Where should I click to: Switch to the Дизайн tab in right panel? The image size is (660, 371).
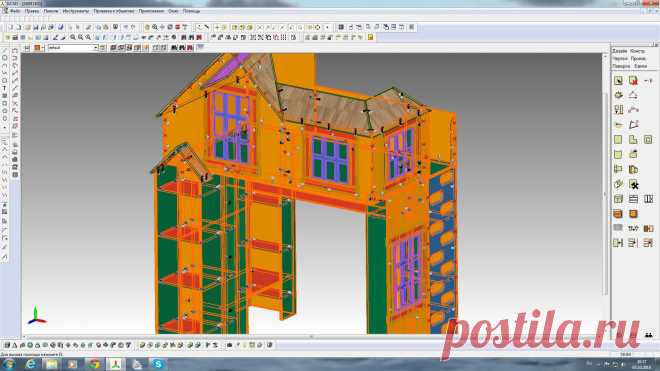tap(620, 51)
